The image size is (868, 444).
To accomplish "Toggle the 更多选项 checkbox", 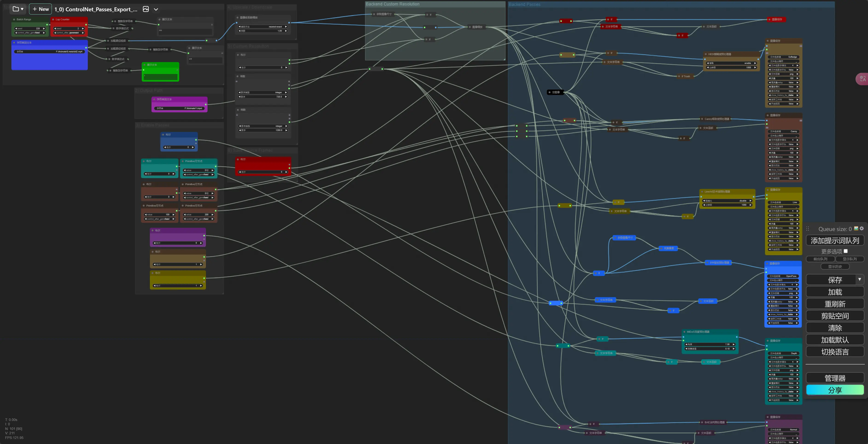I will 845,251.
